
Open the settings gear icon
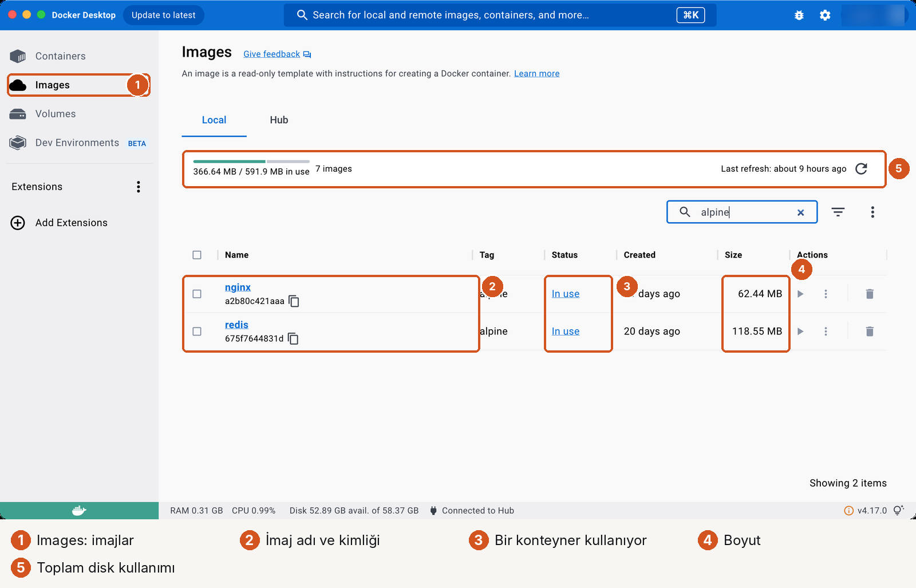pyautogui.click(x=825, y=15)
